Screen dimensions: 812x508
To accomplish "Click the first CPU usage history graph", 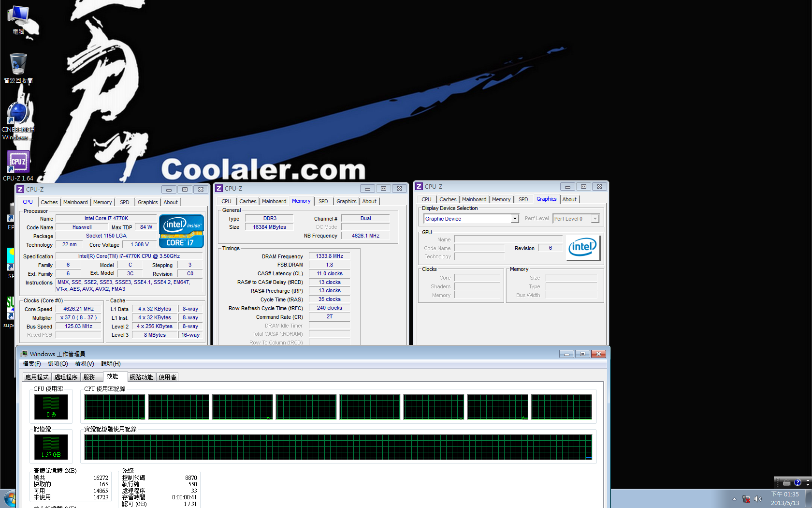I will click(x=115, y=406).
